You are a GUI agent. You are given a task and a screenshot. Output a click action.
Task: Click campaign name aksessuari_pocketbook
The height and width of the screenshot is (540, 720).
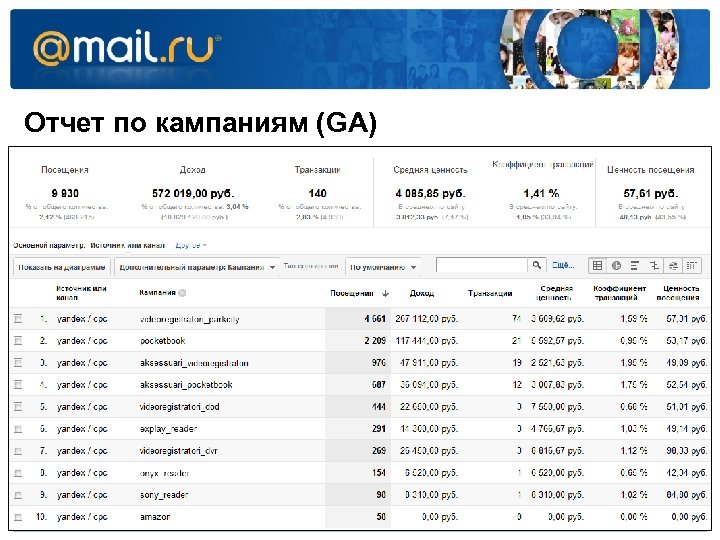(186, 385)
